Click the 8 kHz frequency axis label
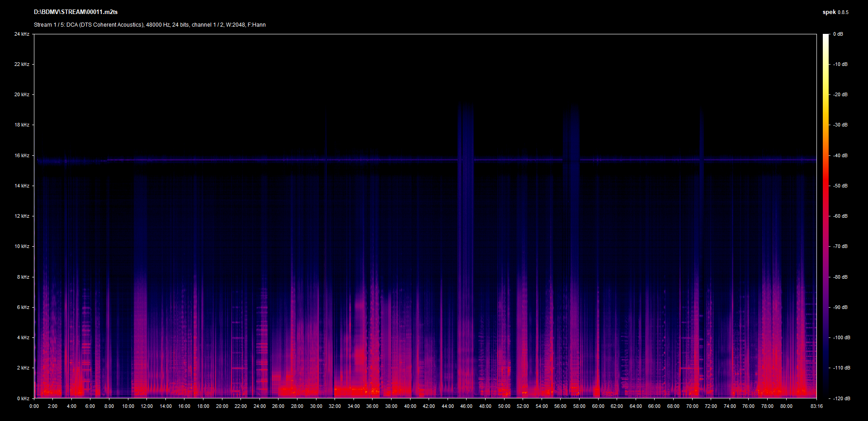This screenshot has height=421, width=868. click(x=23, y=277)
